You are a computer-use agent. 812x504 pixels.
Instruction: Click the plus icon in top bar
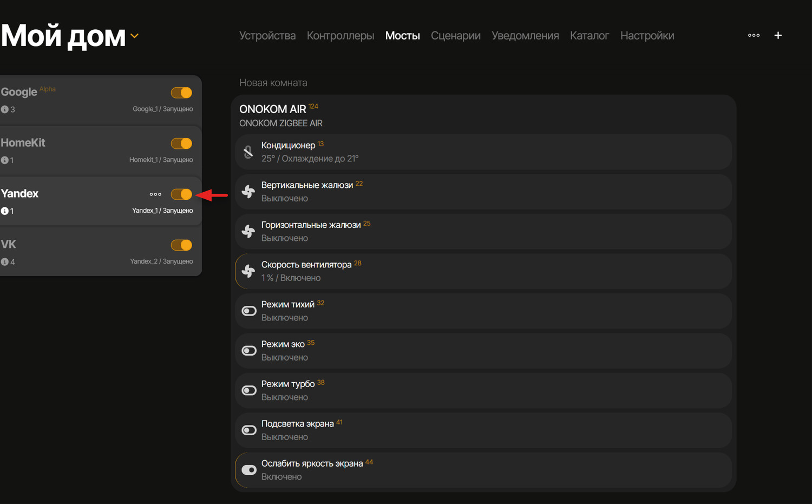(778, 35)
